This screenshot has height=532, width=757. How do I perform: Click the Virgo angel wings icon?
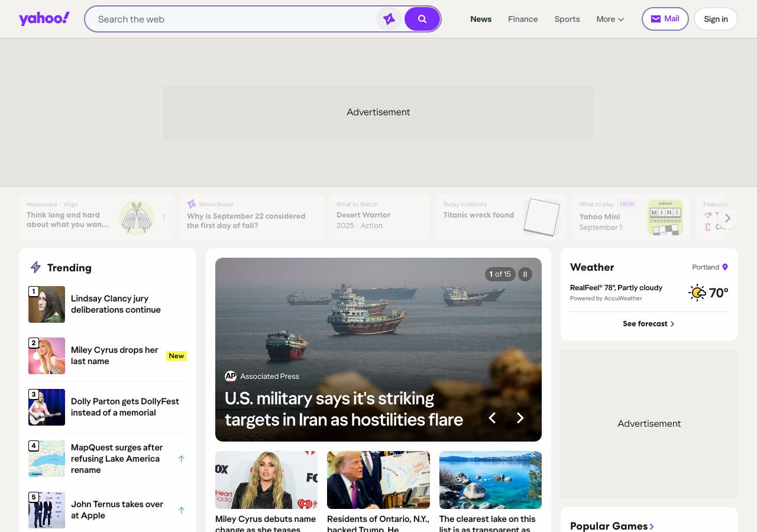tap(137, 218)
